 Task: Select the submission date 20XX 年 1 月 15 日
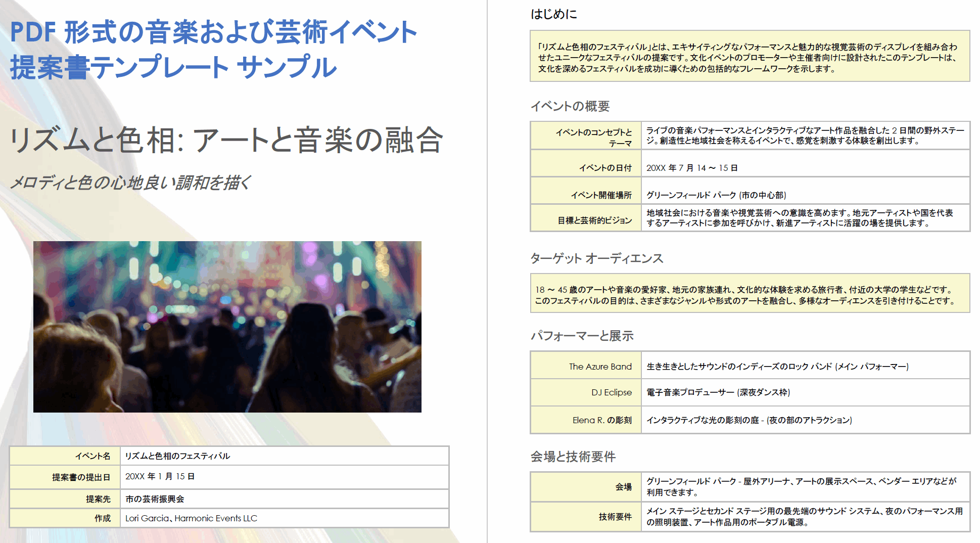click(160, 476)
